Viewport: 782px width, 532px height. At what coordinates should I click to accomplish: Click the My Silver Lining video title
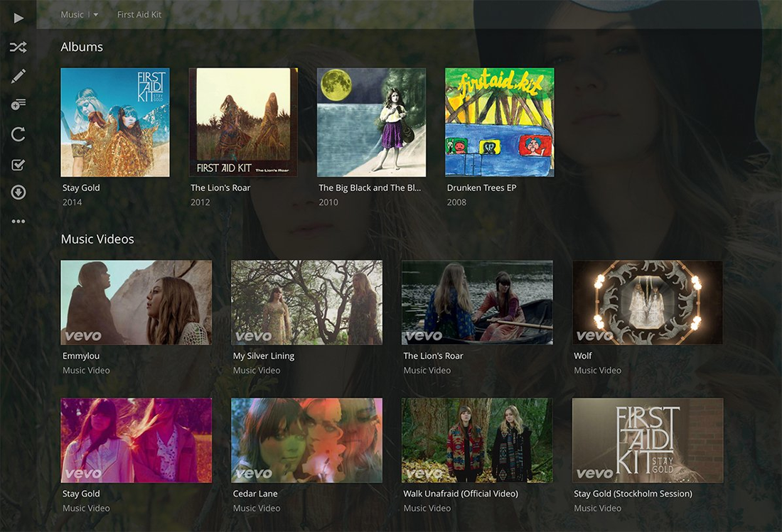click(x=264, y=356)
